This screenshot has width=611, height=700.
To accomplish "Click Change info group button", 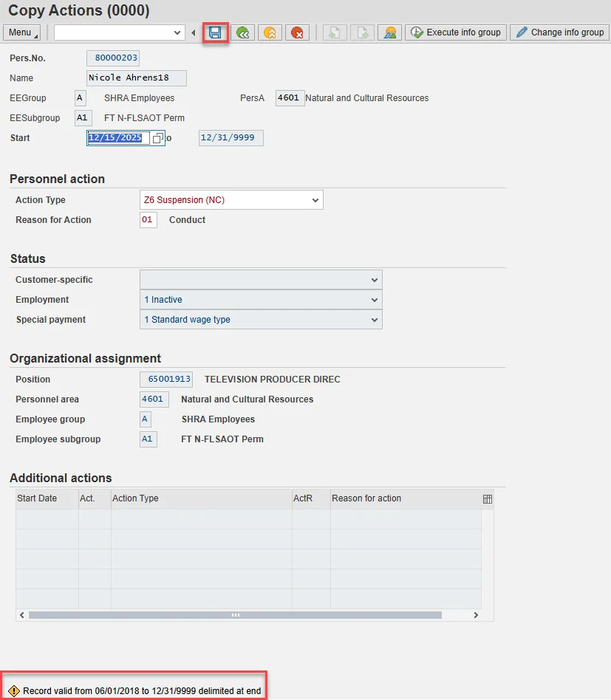I will pyautogui.click(x=559, y=32).
